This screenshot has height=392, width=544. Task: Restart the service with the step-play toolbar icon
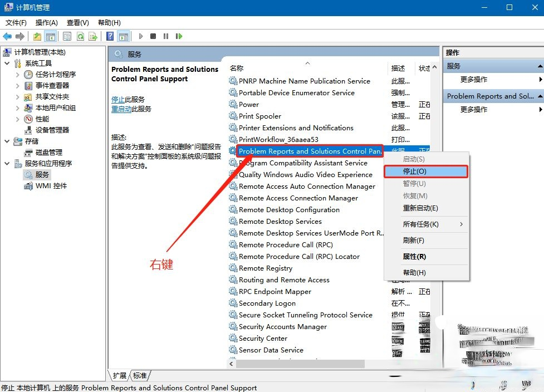[178, 36]
